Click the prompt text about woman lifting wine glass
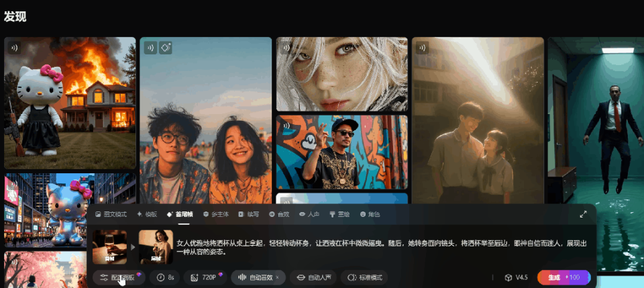The image size is (644, 288). (382, 247)
